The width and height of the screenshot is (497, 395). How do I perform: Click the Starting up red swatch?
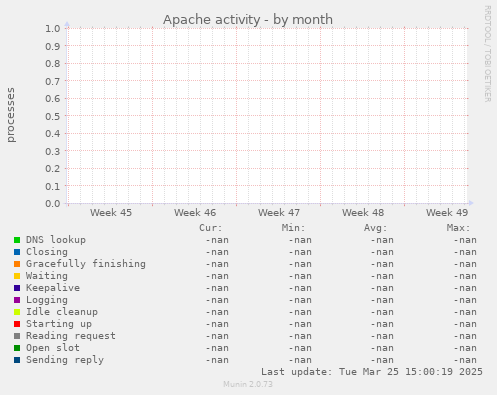click(17, 324)
